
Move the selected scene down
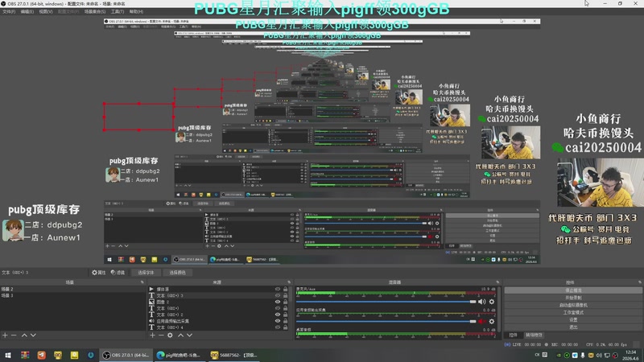click(x=33, y=335)
